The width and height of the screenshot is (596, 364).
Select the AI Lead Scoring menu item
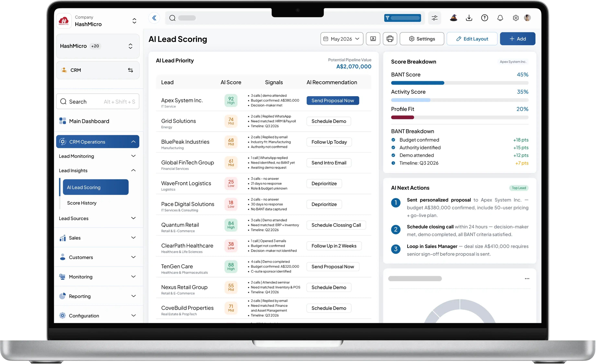96,187
